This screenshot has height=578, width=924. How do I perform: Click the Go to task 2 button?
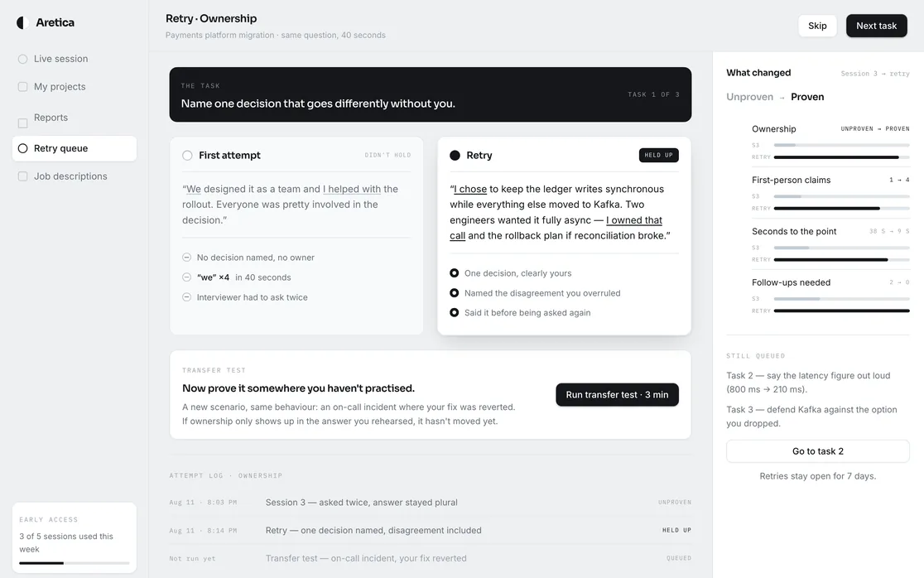click(818, 451)
